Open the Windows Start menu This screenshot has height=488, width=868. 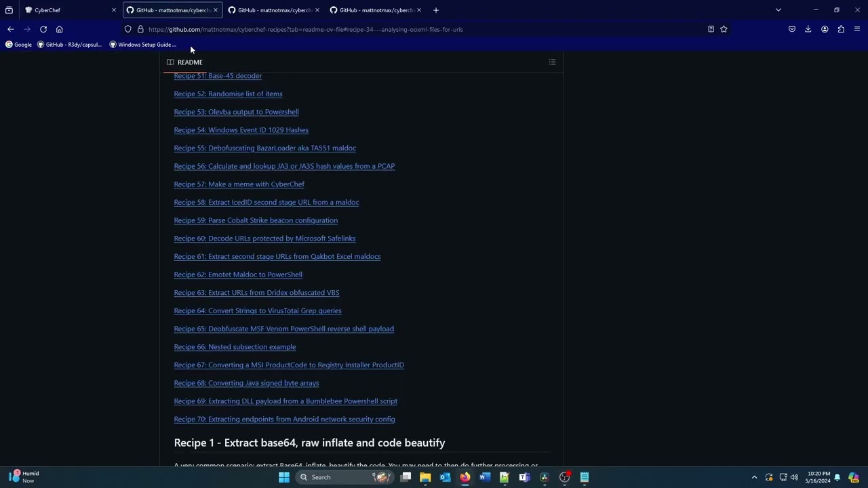point(284,477)
